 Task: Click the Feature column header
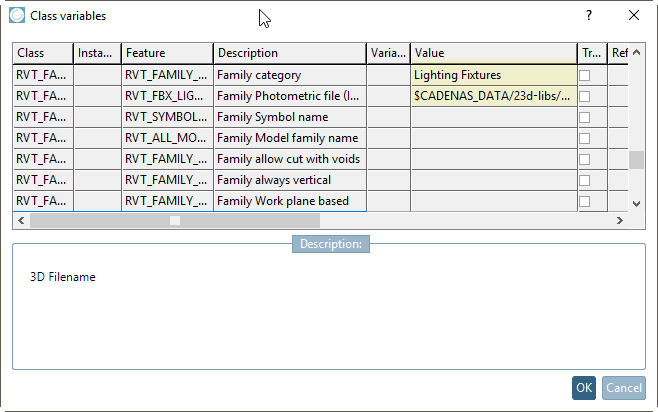[x=166, y=53]
